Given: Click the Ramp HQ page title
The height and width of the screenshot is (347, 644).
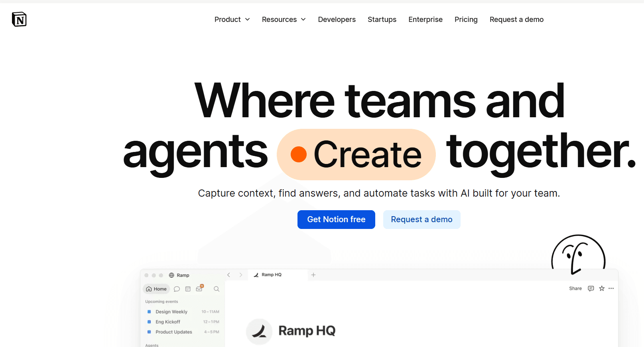Looking at the screenshot, I should point(307,331).
